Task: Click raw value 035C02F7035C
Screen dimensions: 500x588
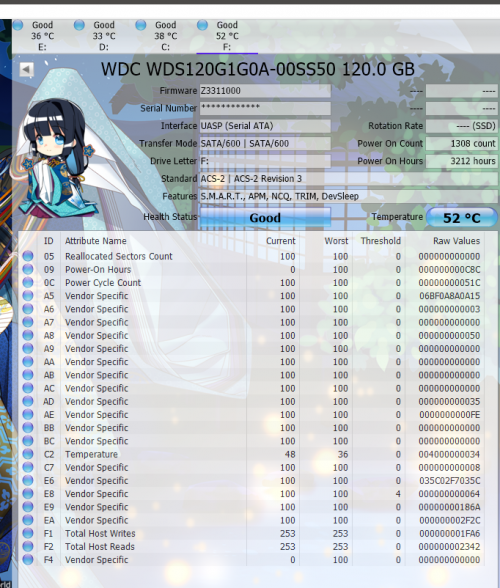Action: (449, 481)
